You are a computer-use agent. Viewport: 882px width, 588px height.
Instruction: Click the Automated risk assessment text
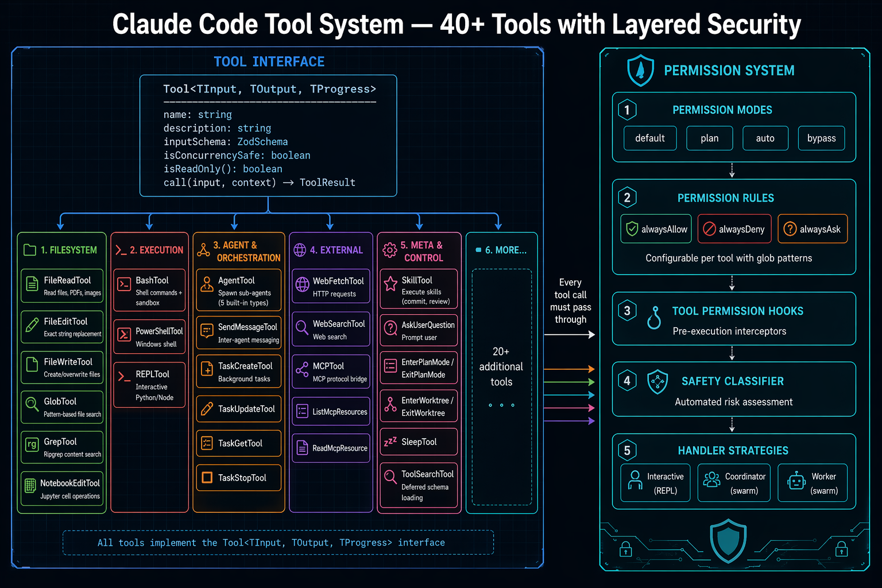click(734, 402)
